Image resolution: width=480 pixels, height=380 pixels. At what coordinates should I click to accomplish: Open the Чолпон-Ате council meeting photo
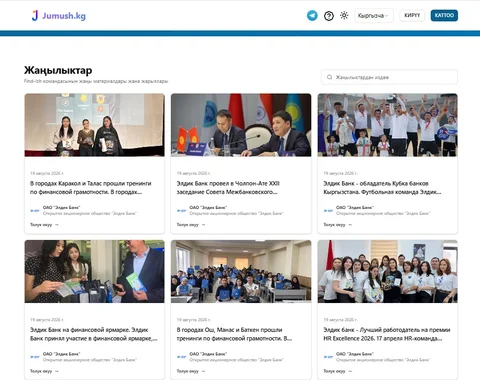[x=241, y=125]
